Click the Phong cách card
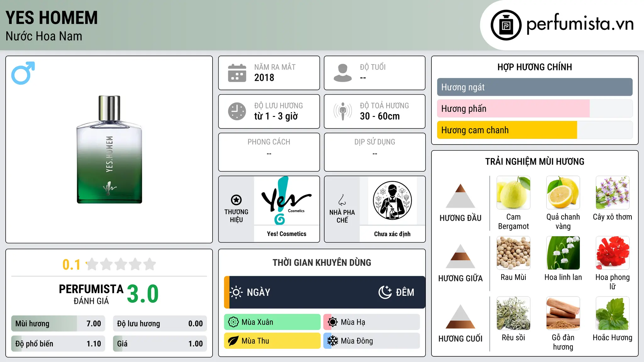This screenshot has width=644, height=362. (269, 152)
